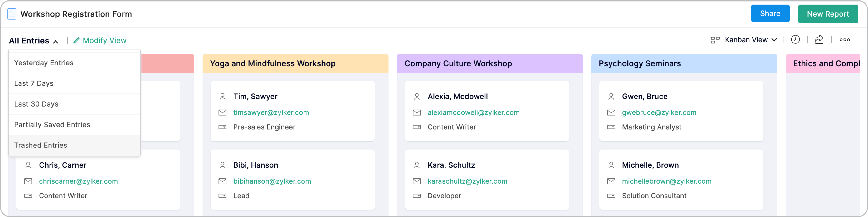The width and height of the screenshot is (868, 217).
Task: Select Last 7 Days from the entries menu
Action: click(33, 83)
